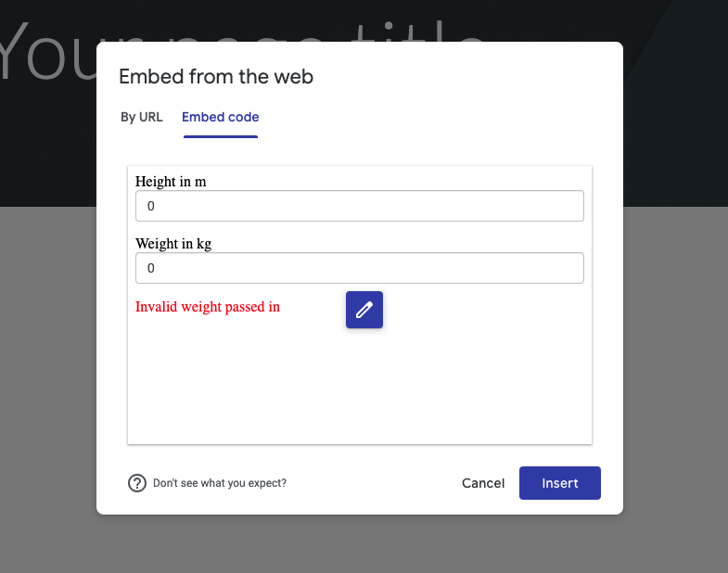This screenshot has width=728, height=573.
Task: Click the empty preview area below error
Action: [x=360, y=386]
